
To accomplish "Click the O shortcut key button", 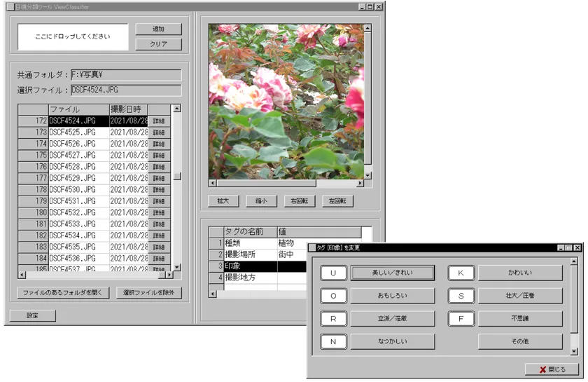I will (x=333, y=296).
